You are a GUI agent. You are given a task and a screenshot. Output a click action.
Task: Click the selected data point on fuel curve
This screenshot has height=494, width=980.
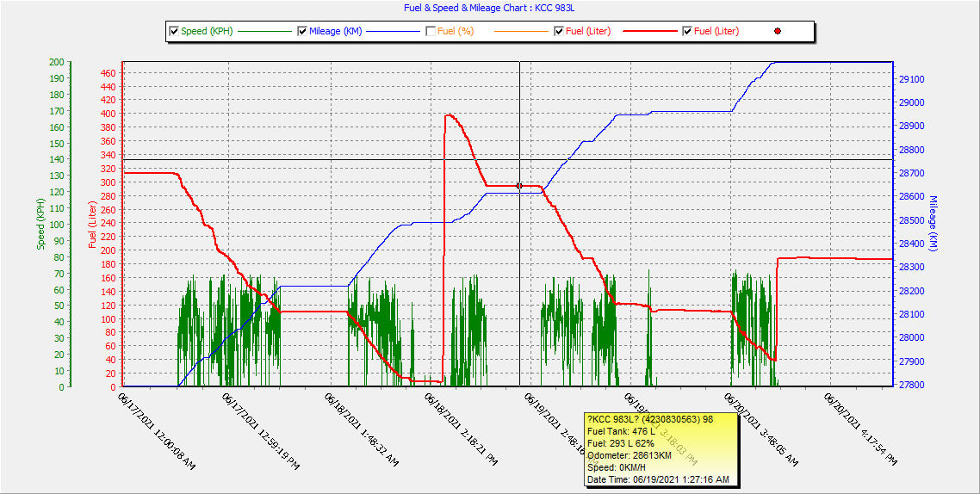point(519,186)
